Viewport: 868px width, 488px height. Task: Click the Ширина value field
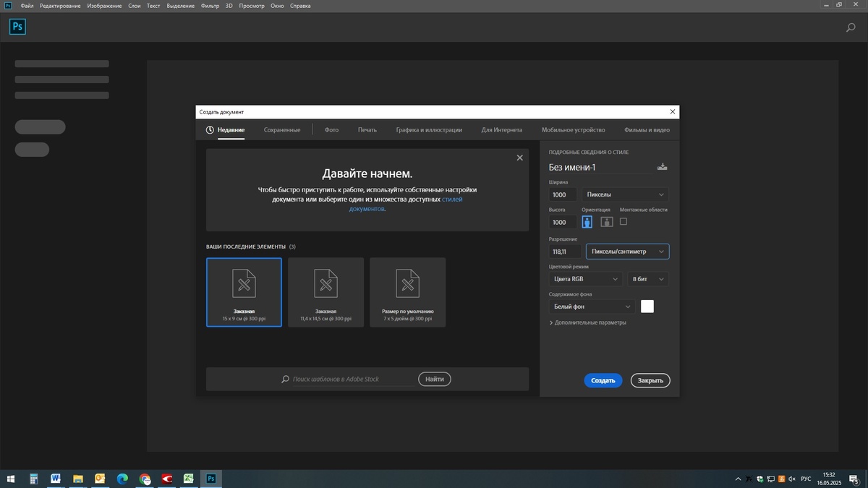pyautogui.click(x=563, y=194)
